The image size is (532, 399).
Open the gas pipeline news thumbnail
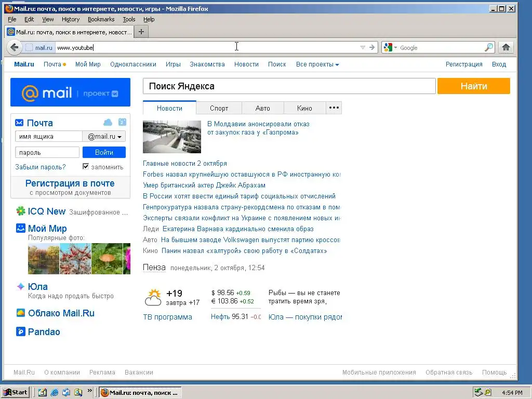pos(171,137)
